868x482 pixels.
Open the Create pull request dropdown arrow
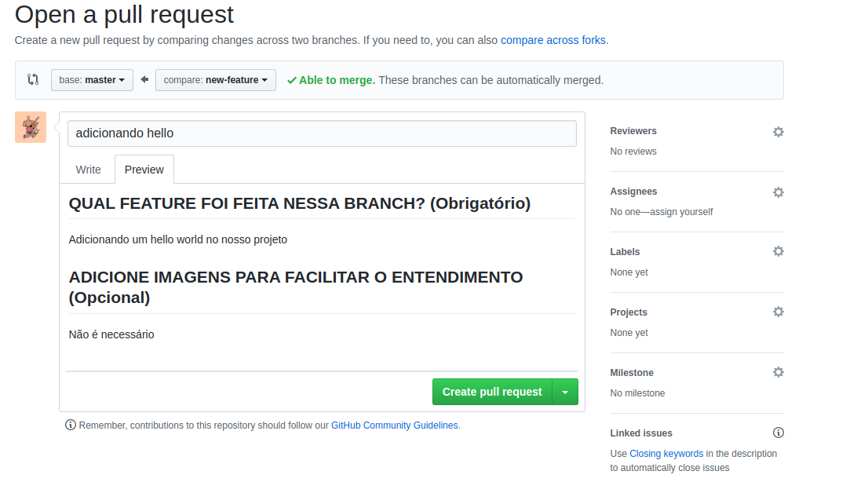point(567,391)
